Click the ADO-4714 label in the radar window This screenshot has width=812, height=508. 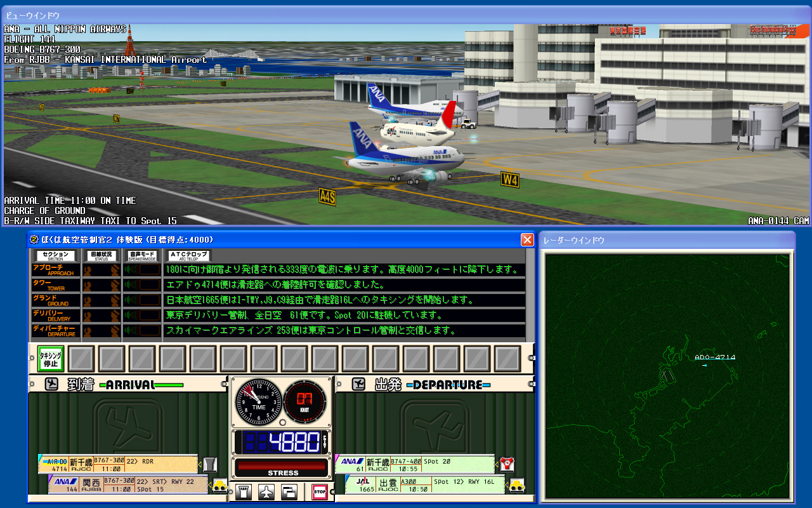coord(715,358)
